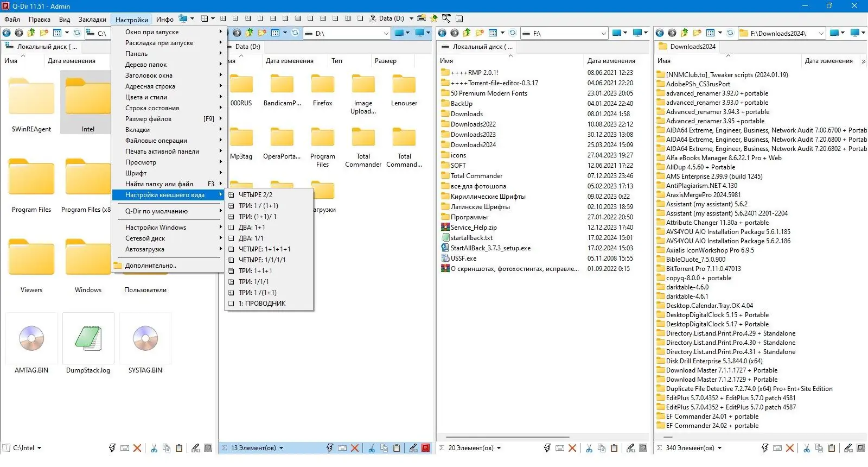Select the 1: ПРОВОДНИК layout
Viewport: 868px width, 467px height.
point(269,303)
